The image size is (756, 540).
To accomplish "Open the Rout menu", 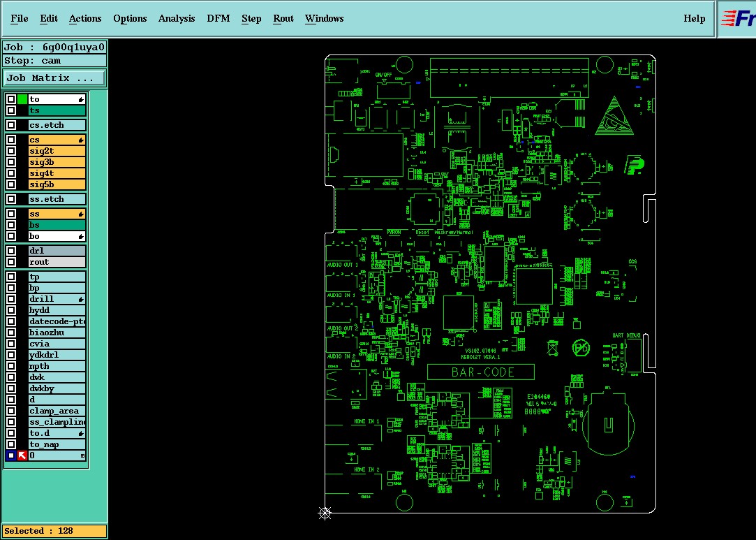I will pos(283,18).
